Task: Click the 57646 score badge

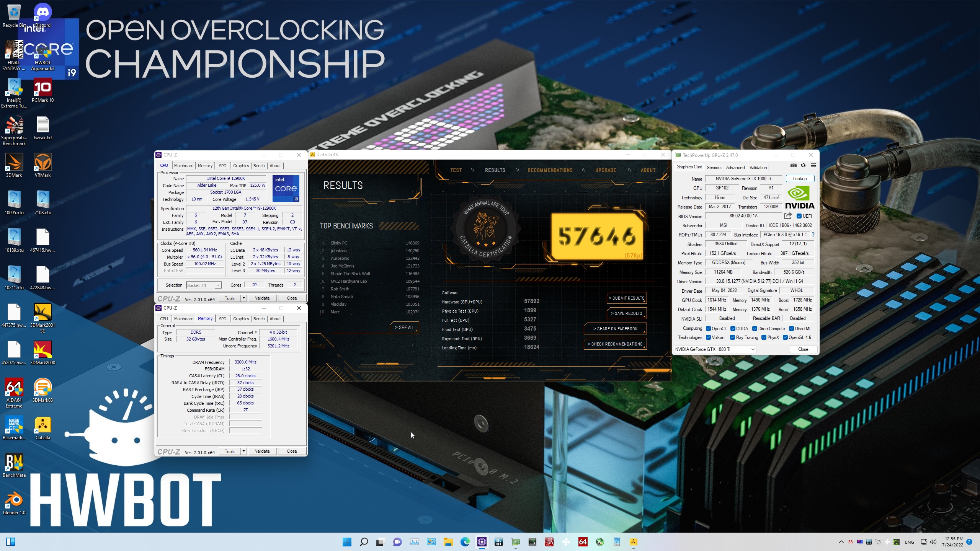Action: tap(597, 236)
